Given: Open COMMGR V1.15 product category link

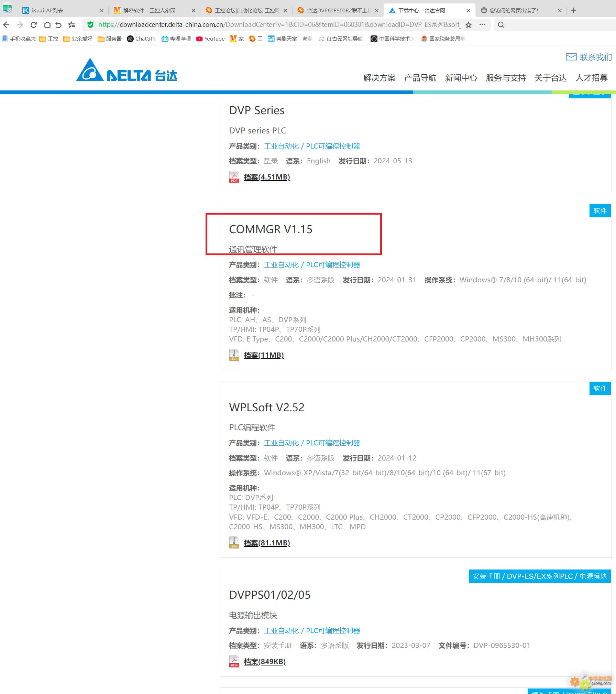Looking at the screenshot, I should tap(312, 265).
